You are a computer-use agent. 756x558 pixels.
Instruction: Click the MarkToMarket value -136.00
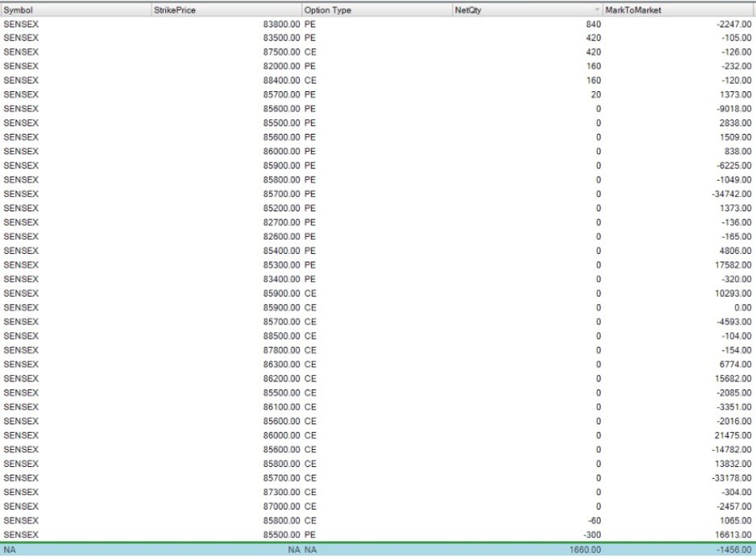point(736,223)
